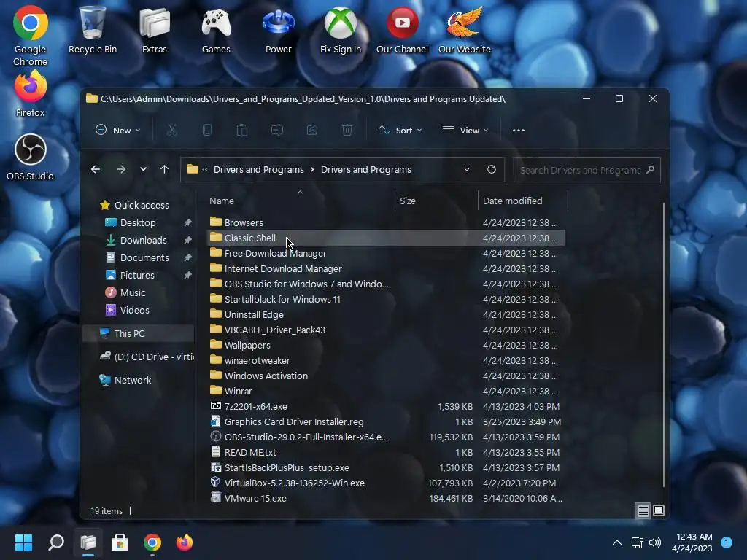Screen dimensions: 747x560
Task: Click the Copy toolbar icon
Action: pos(206,130)
